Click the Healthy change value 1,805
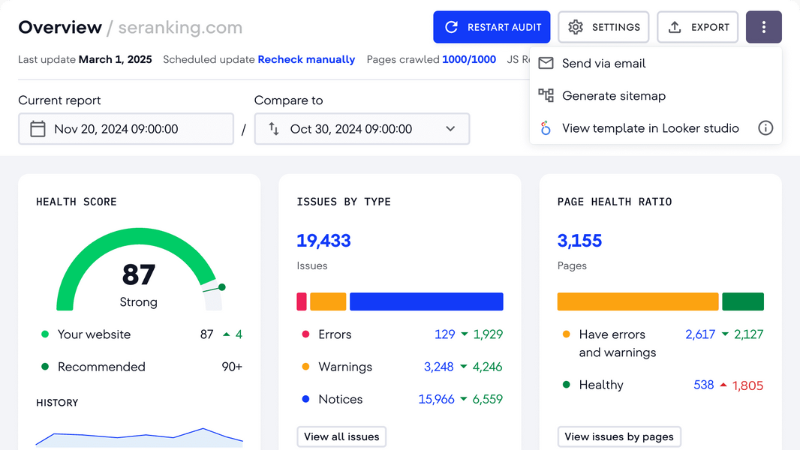The image size is (800, 450). click(748, 385)
